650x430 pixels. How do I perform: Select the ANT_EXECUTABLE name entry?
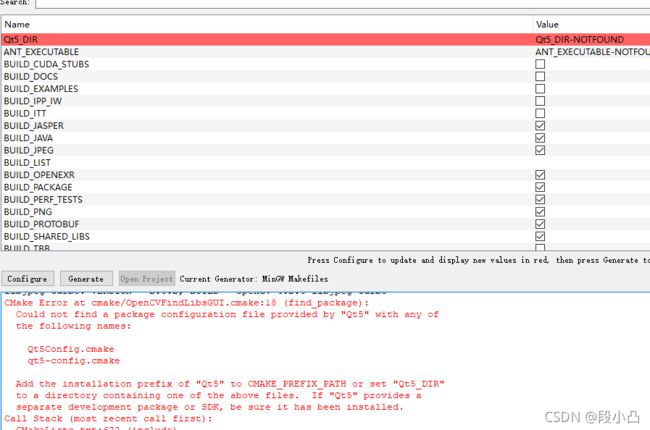coord(41,52)
